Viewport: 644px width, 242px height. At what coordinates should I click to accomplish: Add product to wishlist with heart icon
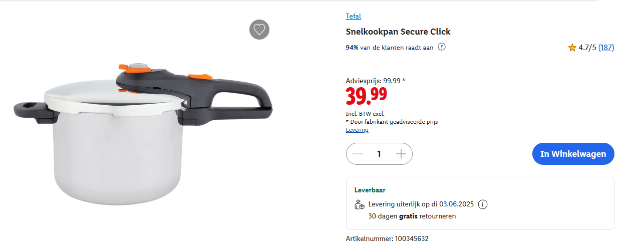pos(259,30)
